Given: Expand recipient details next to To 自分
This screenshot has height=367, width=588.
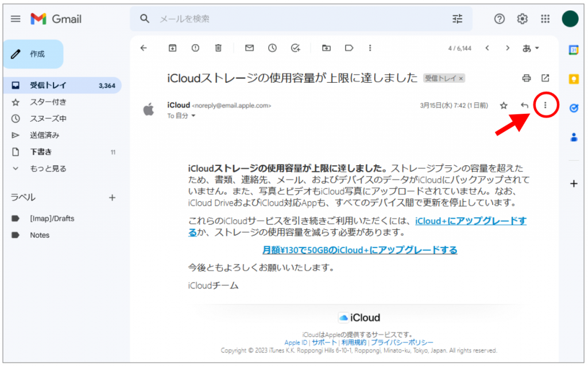Looking at the screenshot, I should click(194, 116).
